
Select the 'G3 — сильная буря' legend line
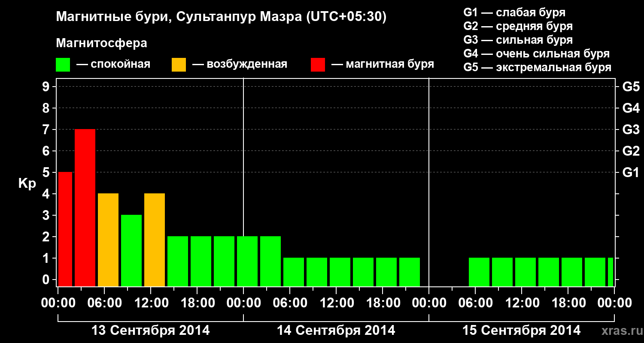(x=518, y=40)
